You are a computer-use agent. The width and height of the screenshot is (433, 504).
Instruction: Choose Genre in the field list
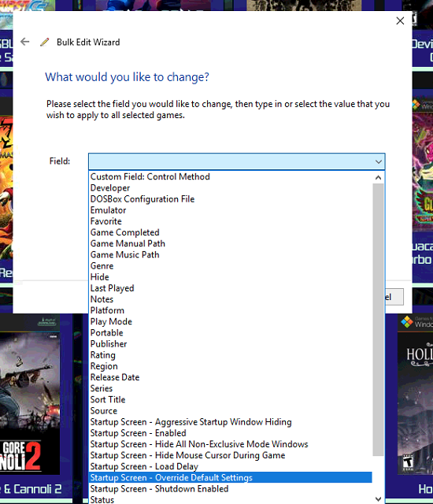[231, 266]
